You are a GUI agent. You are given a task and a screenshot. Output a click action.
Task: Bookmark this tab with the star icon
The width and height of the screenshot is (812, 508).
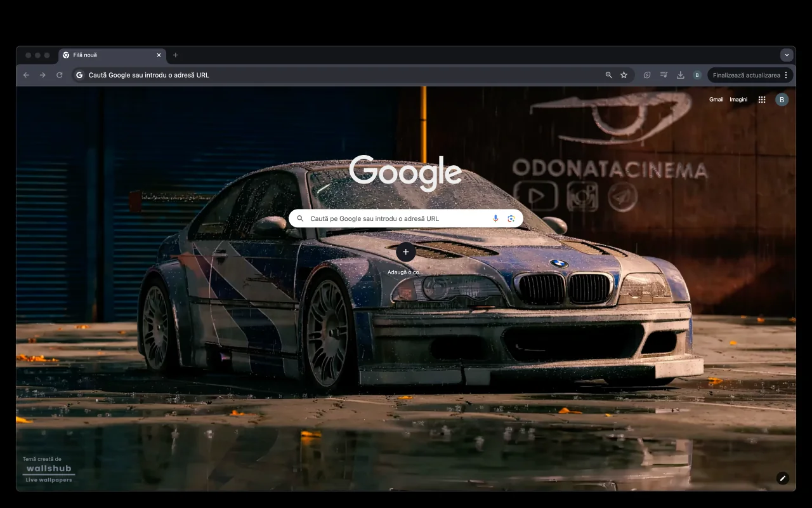coord(624,75)
